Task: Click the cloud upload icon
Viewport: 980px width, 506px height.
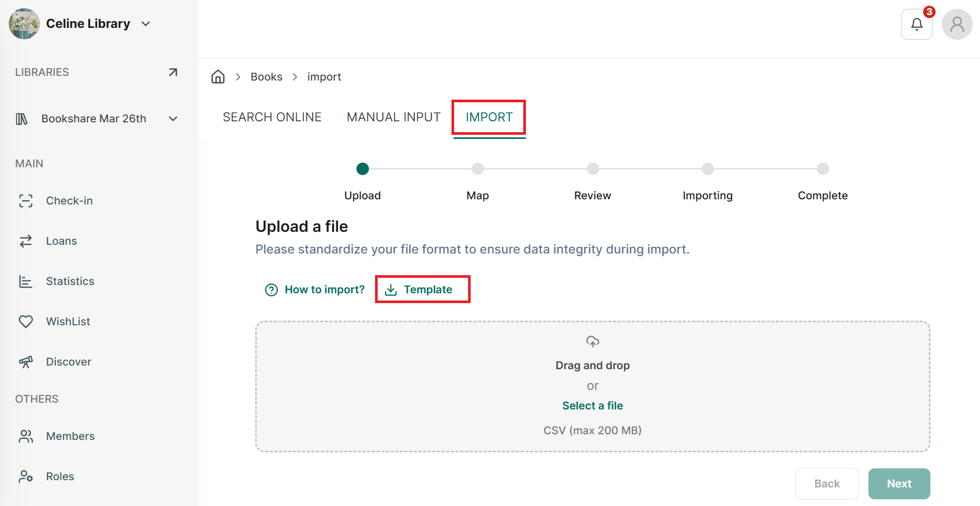Action: pyautogui.click(x=593, y=341)
